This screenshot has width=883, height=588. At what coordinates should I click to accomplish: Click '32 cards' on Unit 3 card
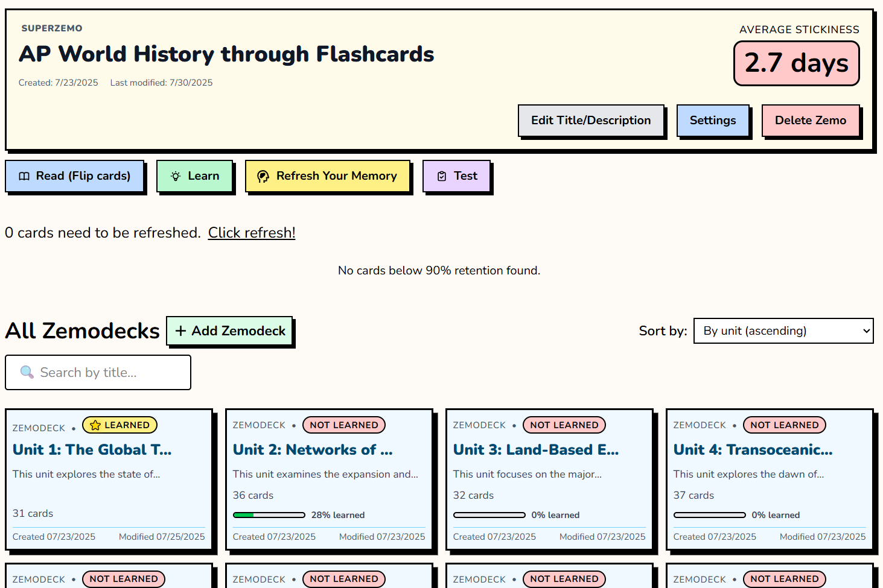(473, 495)
